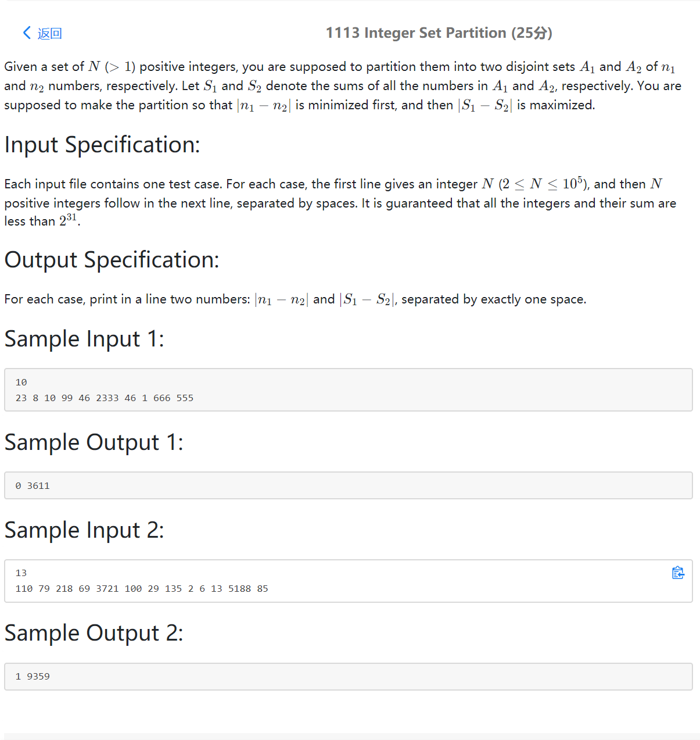Click the '(25分)' score in the title
700x740 pixels.
click(532, 33)
